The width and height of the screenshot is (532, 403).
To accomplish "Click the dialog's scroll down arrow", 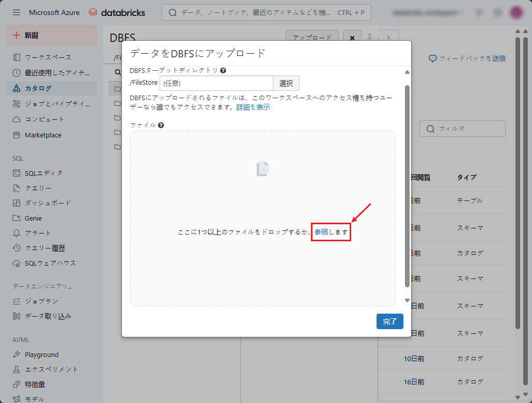I will [x=407, y=300].
